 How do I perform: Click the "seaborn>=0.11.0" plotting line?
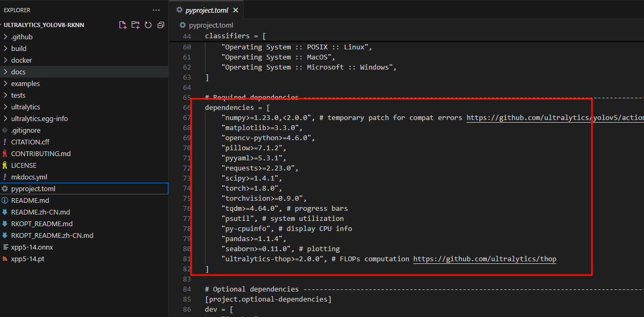pos(280,249)
